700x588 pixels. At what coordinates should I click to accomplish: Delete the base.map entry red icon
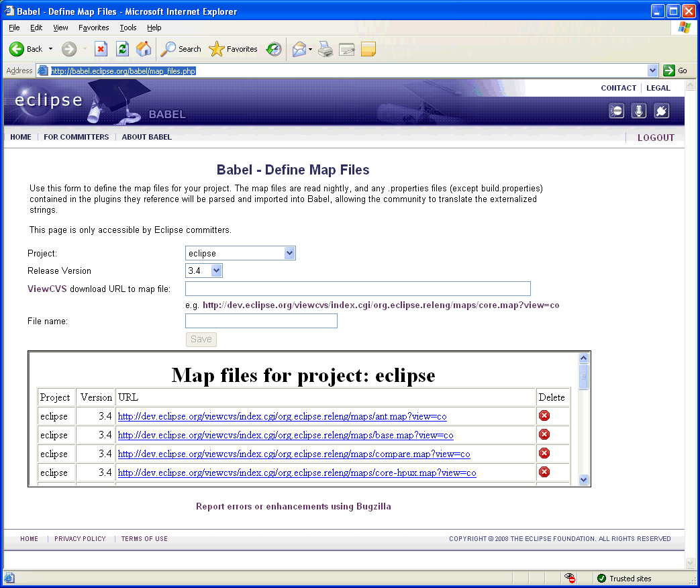tap(544, 434)
